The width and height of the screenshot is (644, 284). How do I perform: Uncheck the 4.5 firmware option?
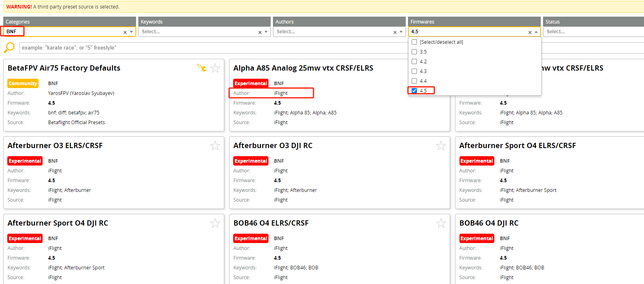414,91
